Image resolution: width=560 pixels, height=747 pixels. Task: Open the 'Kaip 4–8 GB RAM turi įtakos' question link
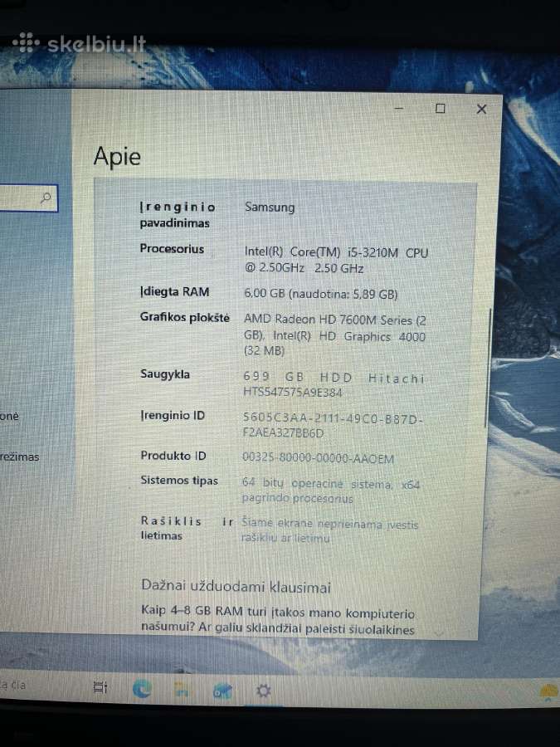click(x=278, y=620)
